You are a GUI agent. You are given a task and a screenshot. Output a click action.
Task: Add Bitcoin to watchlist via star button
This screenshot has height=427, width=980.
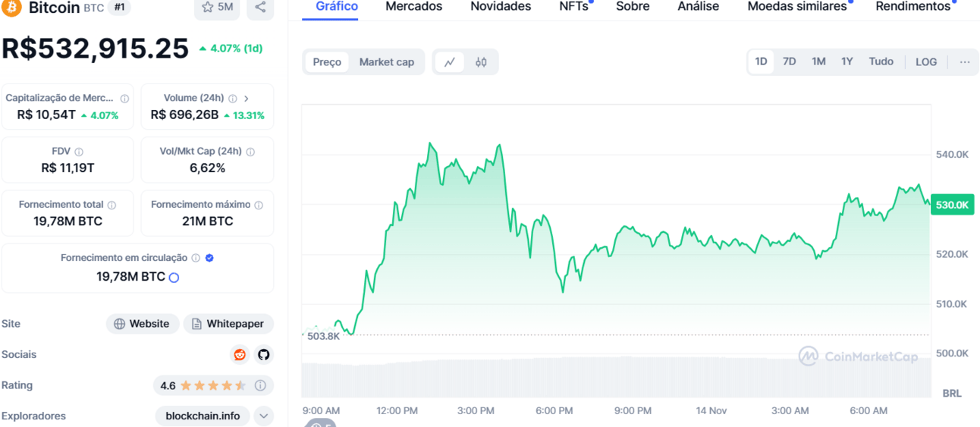pyautogui.click(x=217, y=8)
